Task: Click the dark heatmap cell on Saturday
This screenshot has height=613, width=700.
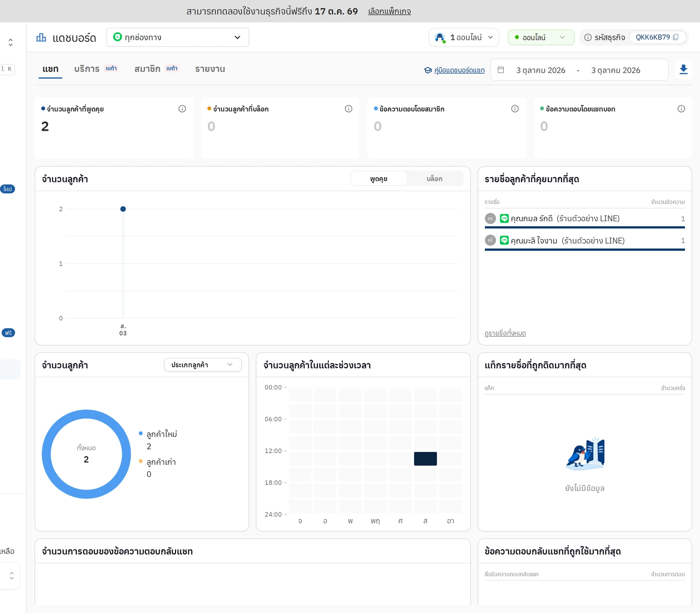Action: coord(425,459)
